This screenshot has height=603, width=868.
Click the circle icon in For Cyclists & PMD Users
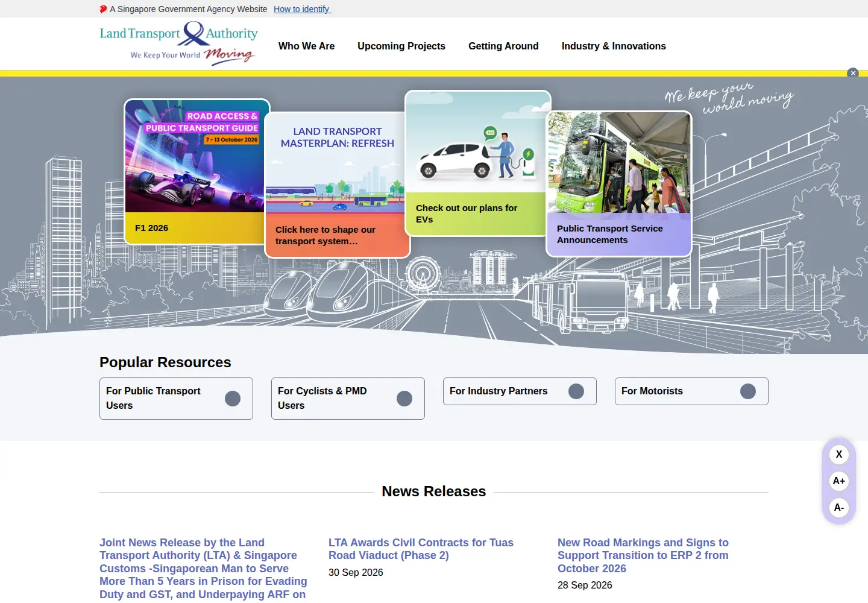(x=404, y=399)
